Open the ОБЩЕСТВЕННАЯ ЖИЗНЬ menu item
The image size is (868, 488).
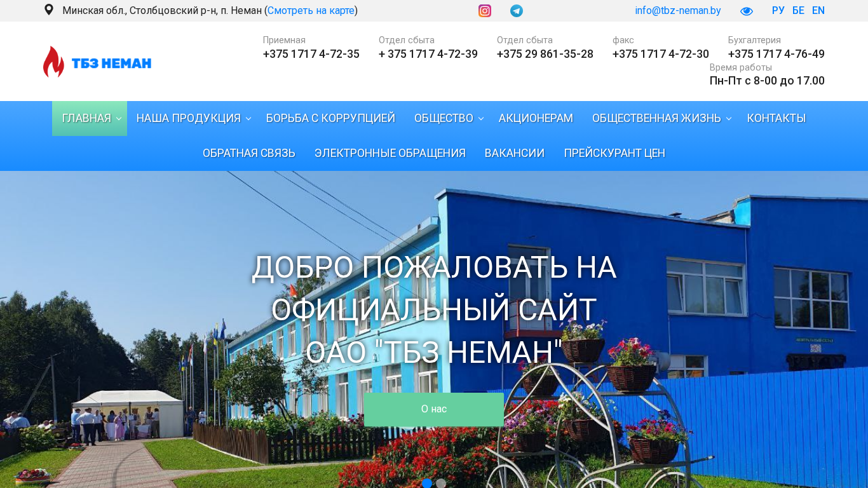656,118
